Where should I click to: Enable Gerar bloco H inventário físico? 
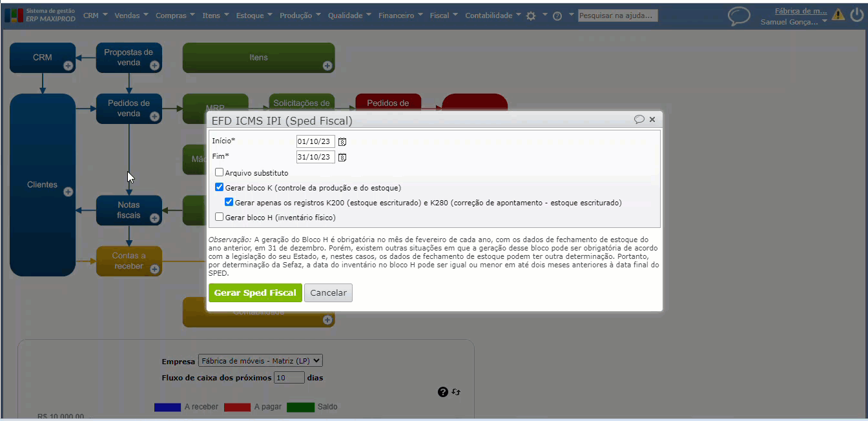click(220, 217)
